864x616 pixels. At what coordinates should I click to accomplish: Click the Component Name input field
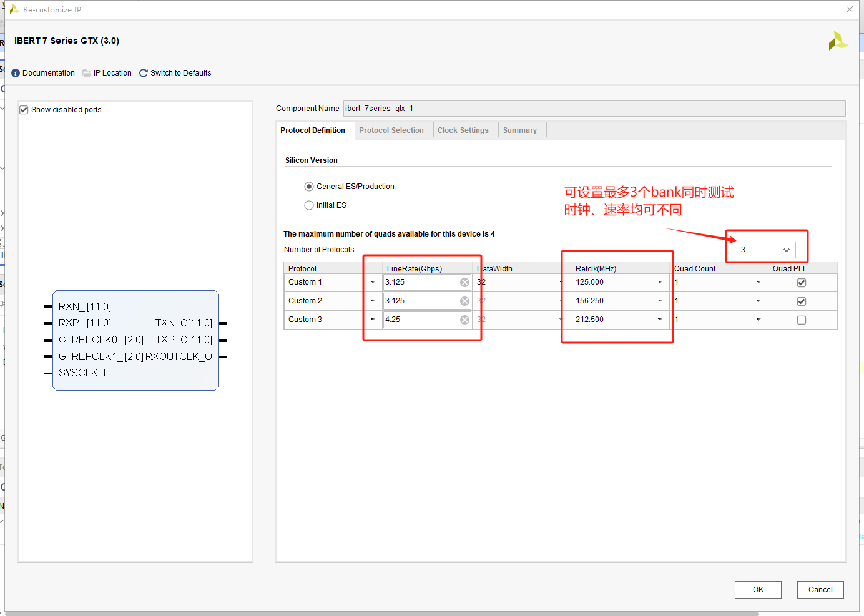pos(594,109)
